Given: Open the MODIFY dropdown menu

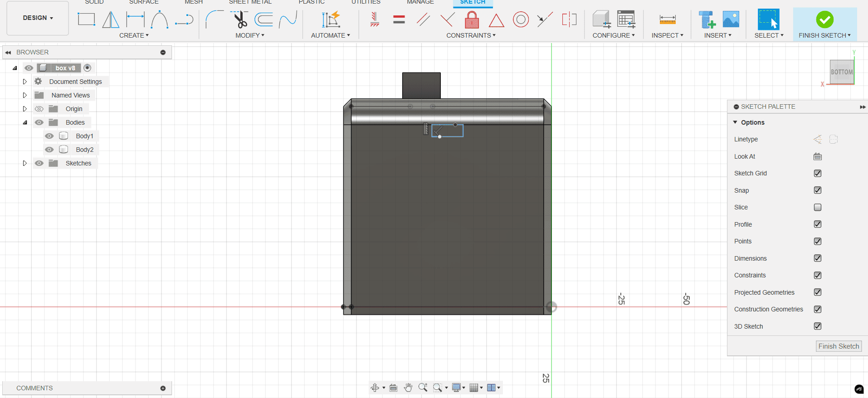Looking at the screenshot, I should 250,35.
